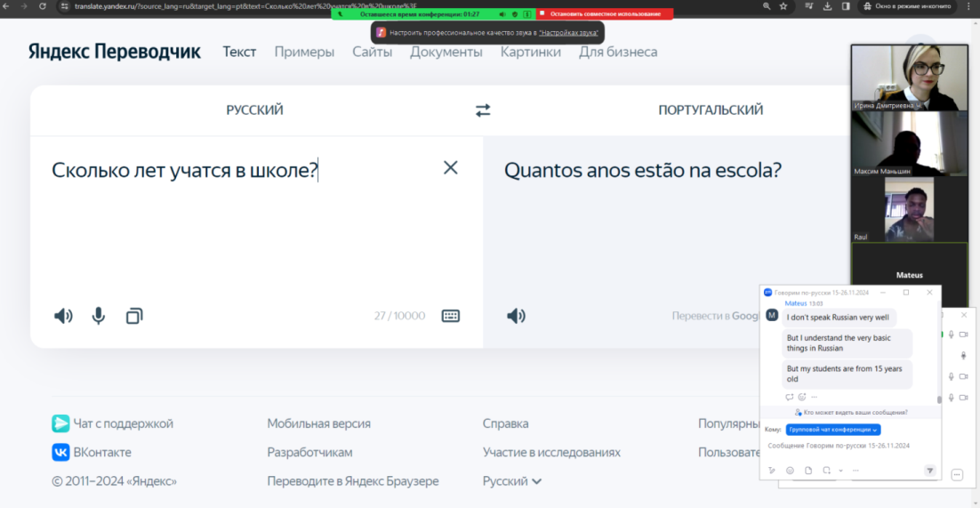Click Кто может видеть ваши сообщения link
The image size is (980, 508).
851,413
